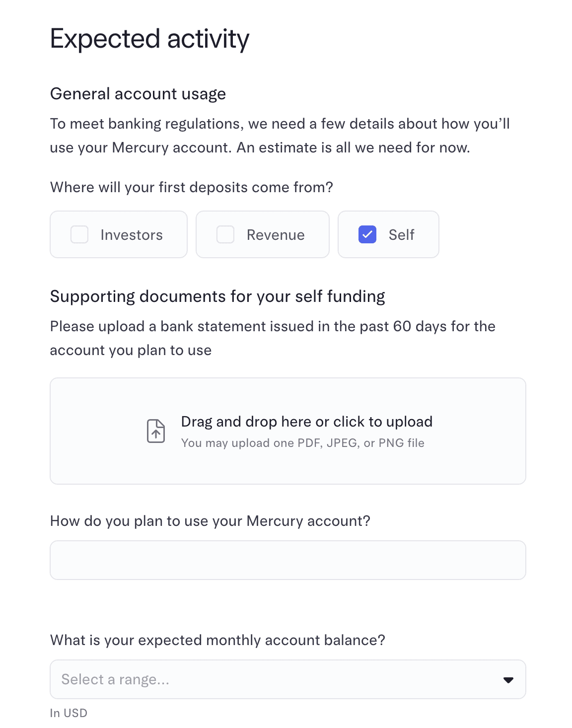Click the "How do you plan to use" label
Screen dimensions: 572x728
pos(210,521)
